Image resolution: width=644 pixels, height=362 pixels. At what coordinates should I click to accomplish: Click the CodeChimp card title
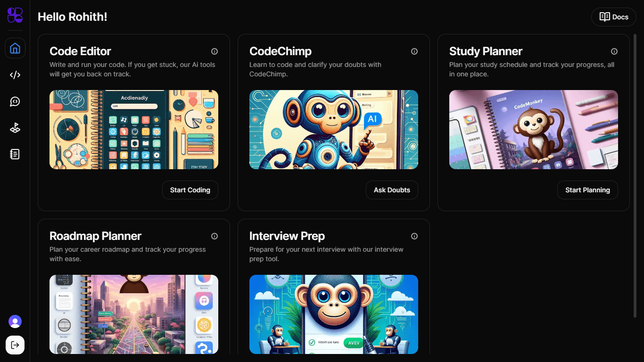[281, 51]
